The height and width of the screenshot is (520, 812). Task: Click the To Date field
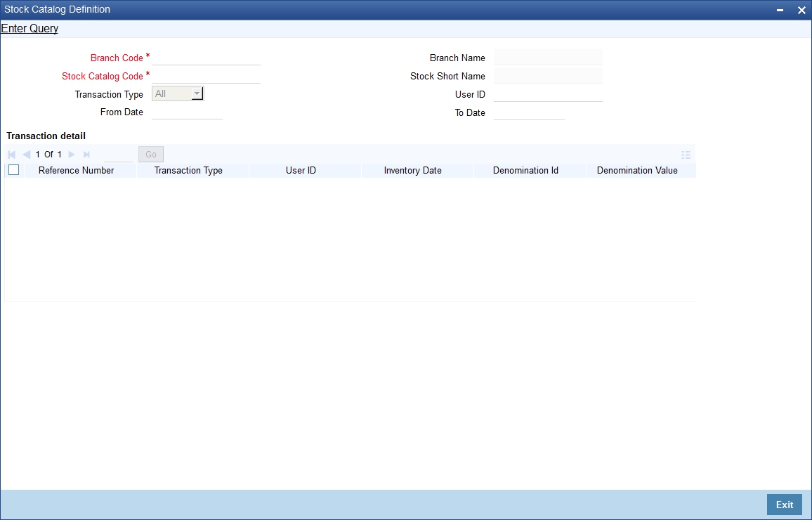click(529, 112)
